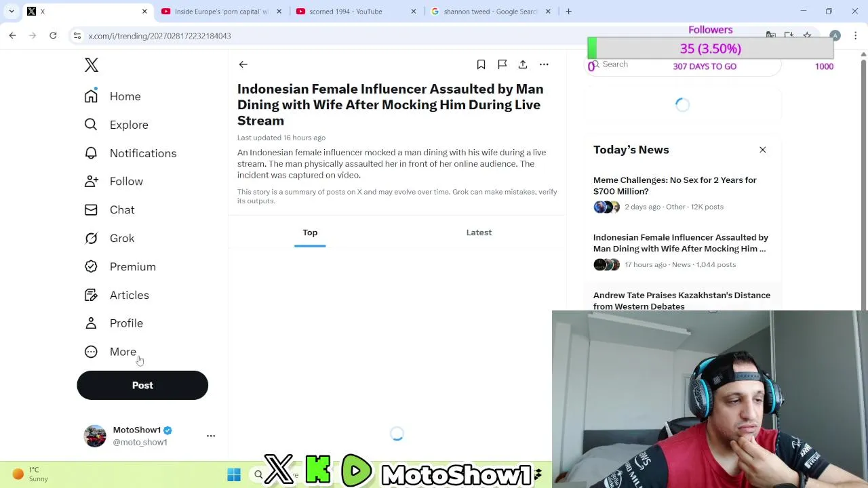Open Andrew Tate Kazakhstan news item
The image size is (868, 488).
click(682, 301)
